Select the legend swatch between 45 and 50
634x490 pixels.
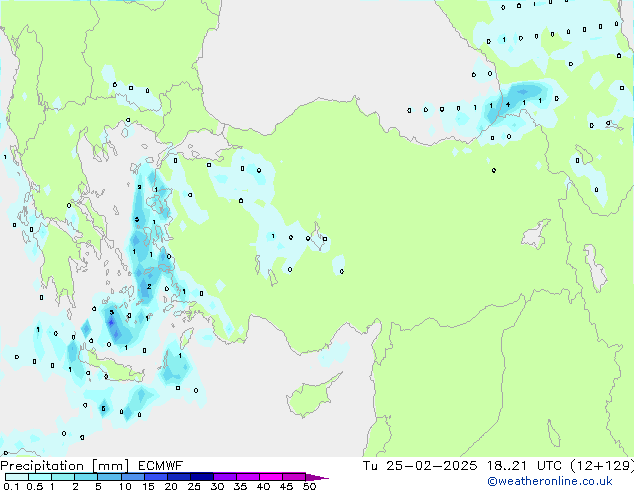(294, 477)
